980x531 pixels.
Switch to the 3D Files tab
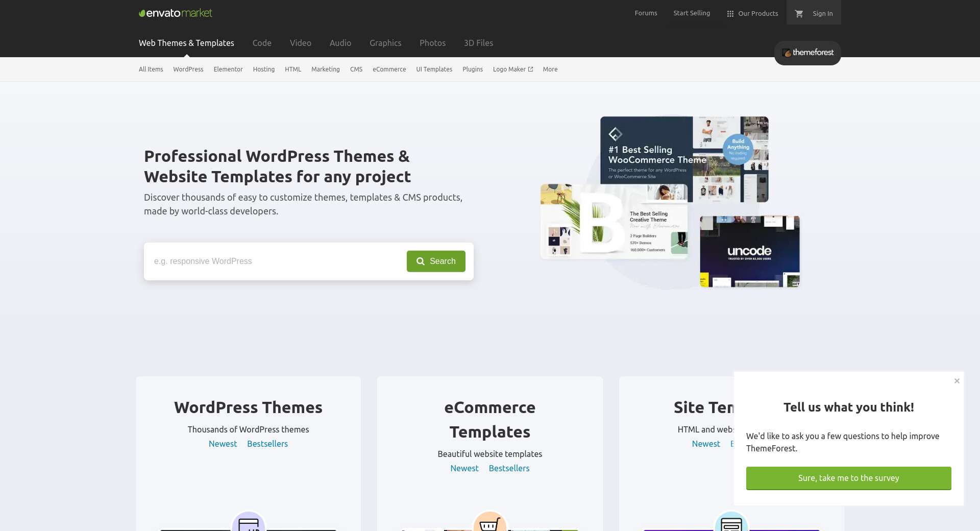(478, 43)
